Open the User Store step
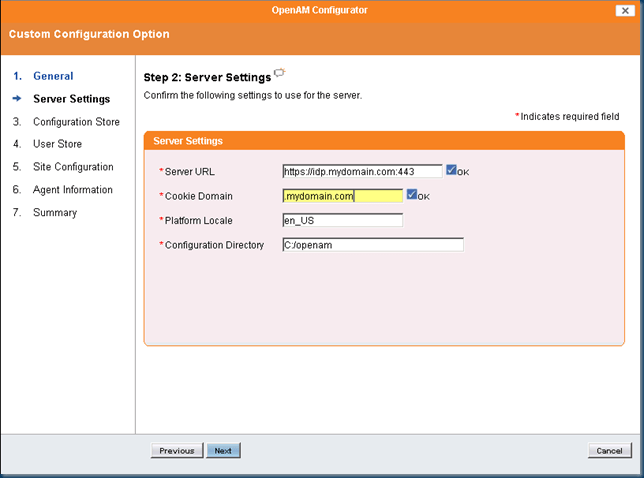 point(57,144)
